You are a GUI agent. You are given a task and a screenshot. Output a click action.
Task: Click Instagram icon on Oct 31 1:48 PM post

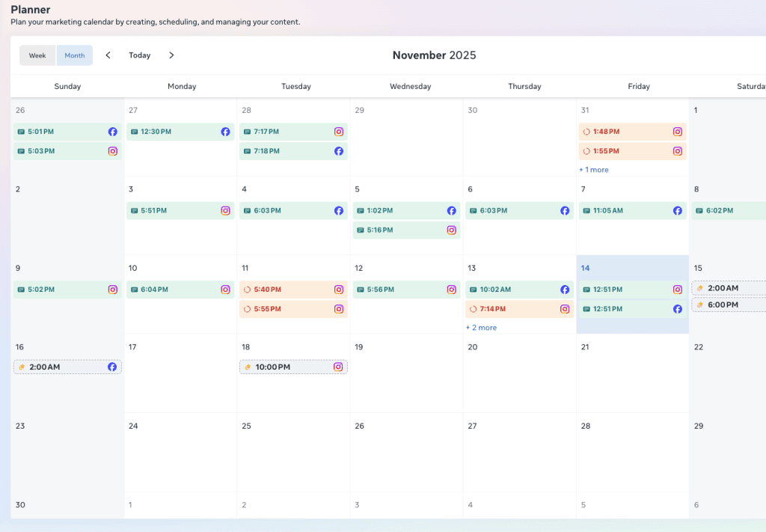(x=677, y=132)
